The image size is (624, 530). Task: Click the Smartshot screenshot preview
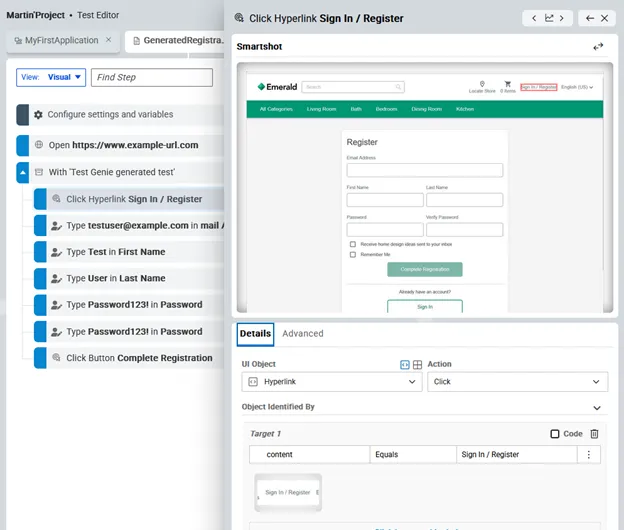click(425, 187)
